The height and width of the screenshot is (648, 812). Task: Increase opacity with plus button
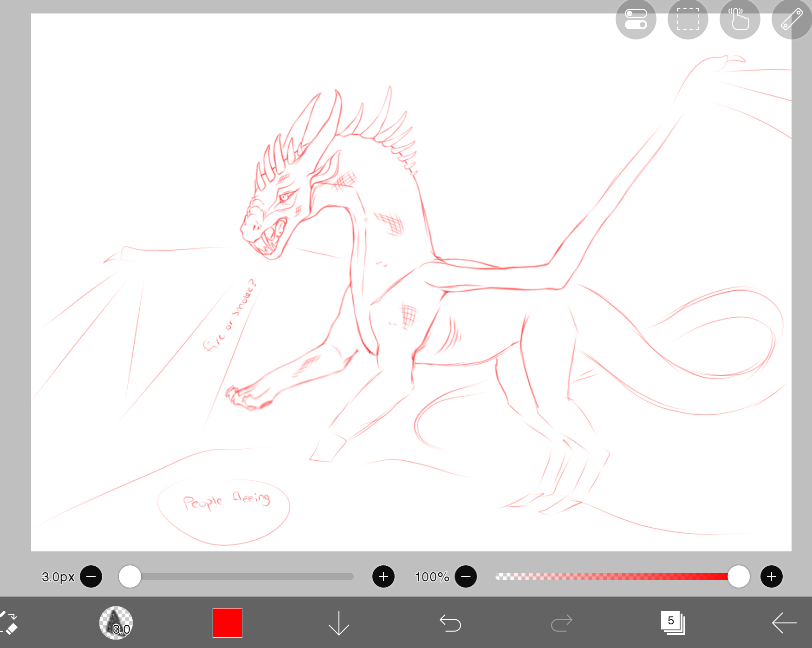(x=772, y=576)
